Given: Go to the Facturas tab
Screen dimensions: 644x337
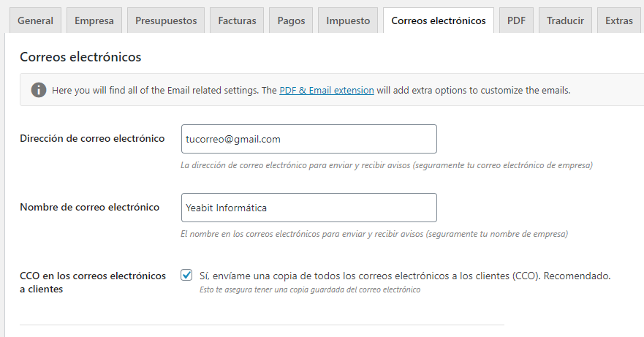Looking at the screenshot, I should pyautogui.click(x=237, y=20).
